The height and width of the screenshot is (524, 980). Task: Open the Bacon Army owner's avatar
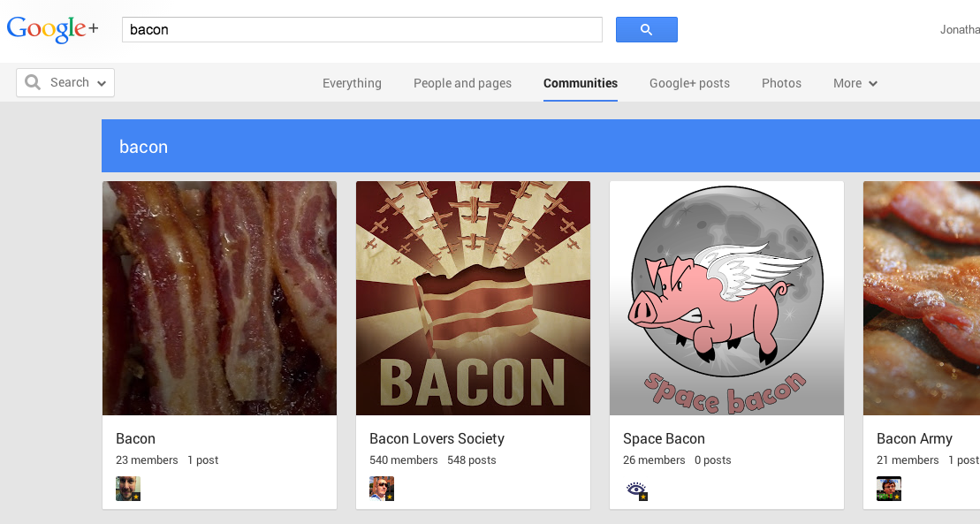click(x=889, y=489)
